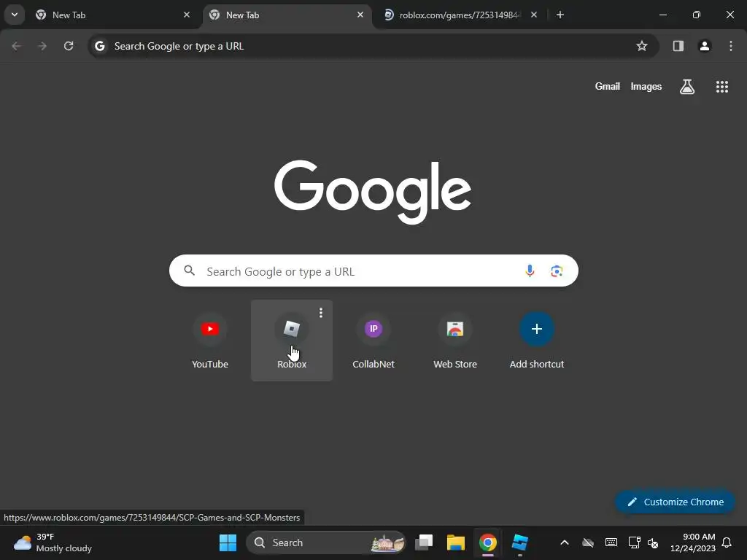Open the Gmail link
The image size is (747, 560).
point(608,86)
